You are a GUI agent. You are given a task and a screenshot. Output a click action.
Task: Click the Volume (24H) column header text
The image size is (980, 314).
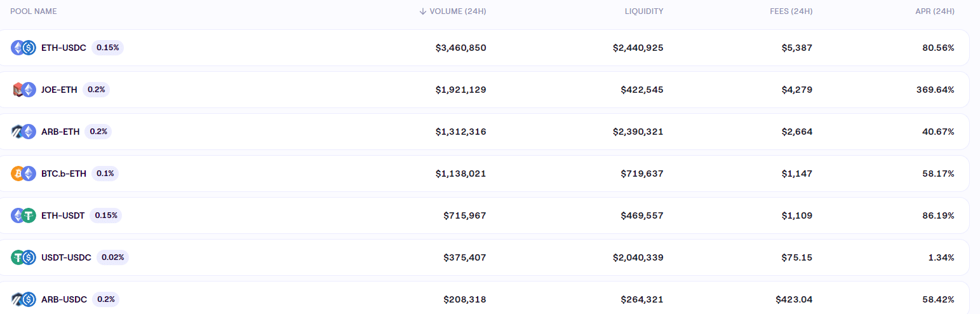458,11
